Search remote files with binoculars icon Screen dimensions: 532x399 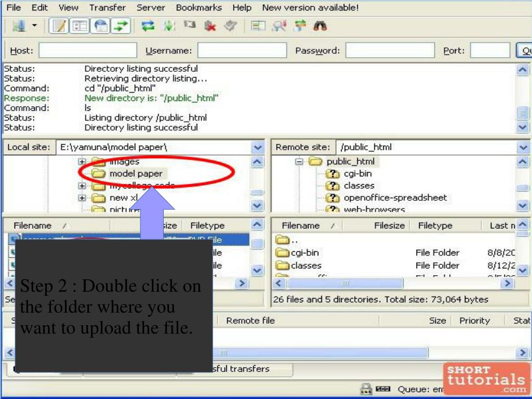(x=320, y=26)
